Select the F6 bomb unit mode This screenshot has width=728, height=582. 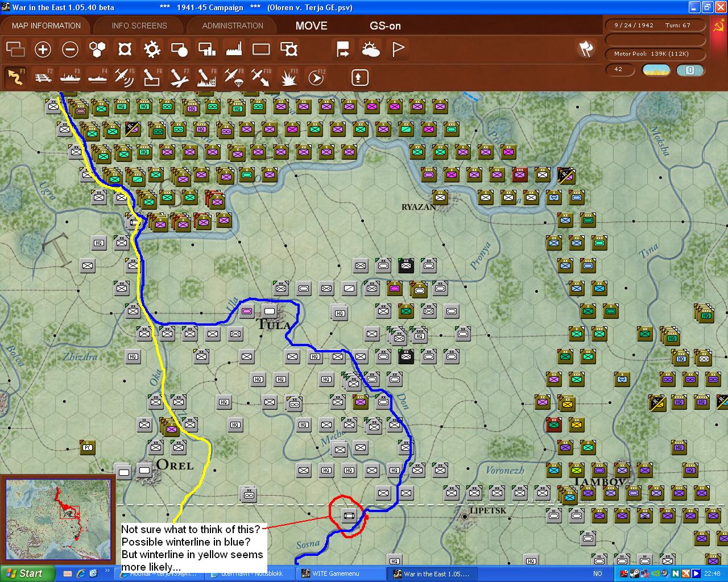(152, 77)
